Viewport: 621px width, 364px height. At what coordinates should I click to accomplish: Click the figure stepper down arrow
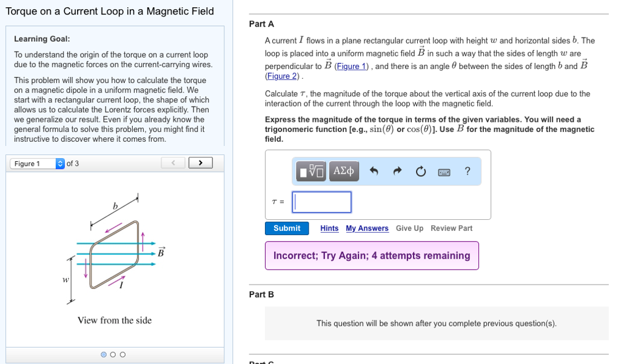(x=60, y=165)
